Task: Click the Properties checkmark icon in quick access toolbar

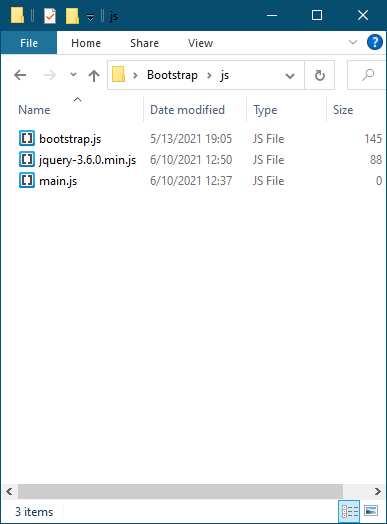Action: pyautogui.click(x=50, y=16)
